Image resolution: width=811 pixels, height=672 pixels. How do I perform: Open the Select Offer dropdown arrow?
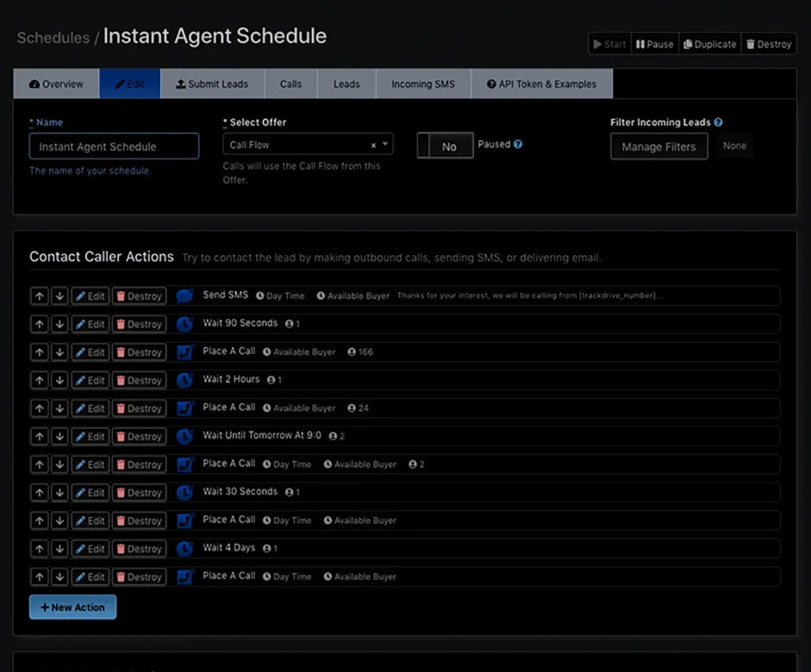pos(385,144)
